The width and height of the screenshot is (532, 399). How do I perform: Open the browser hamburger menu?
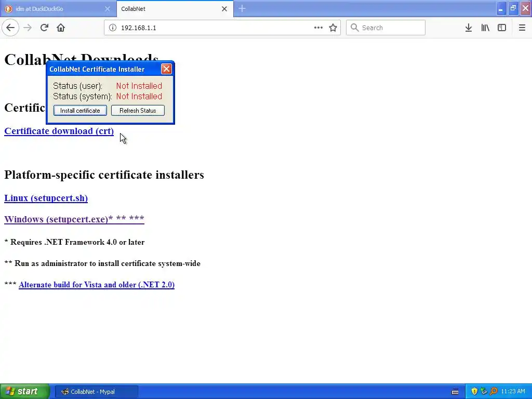pyautogui.click(x=522, y=28)
